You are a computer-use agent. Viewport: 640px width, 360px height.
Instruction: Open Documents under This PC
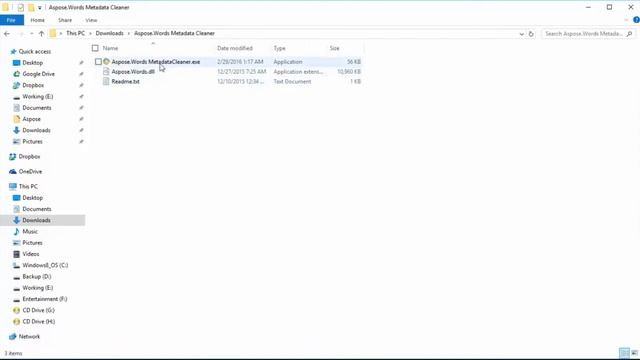pos(37,209)
